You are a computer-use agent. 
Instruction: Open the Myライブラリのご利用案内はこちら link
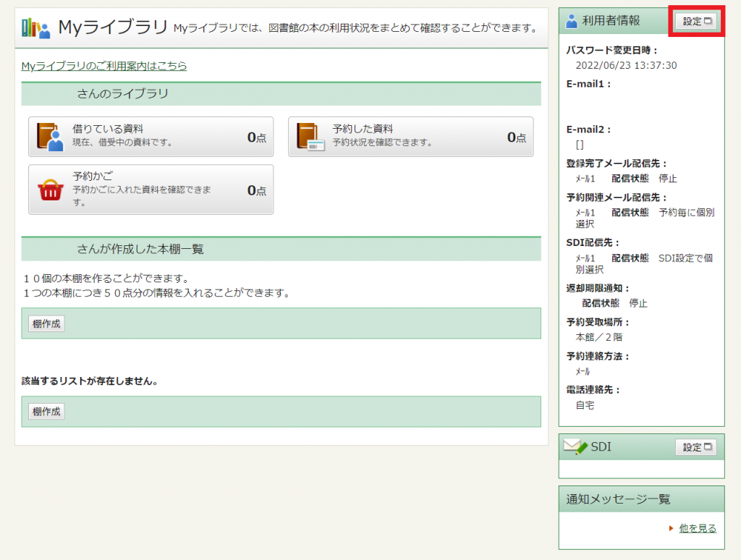pyautogui.click(x=103, y=65)
